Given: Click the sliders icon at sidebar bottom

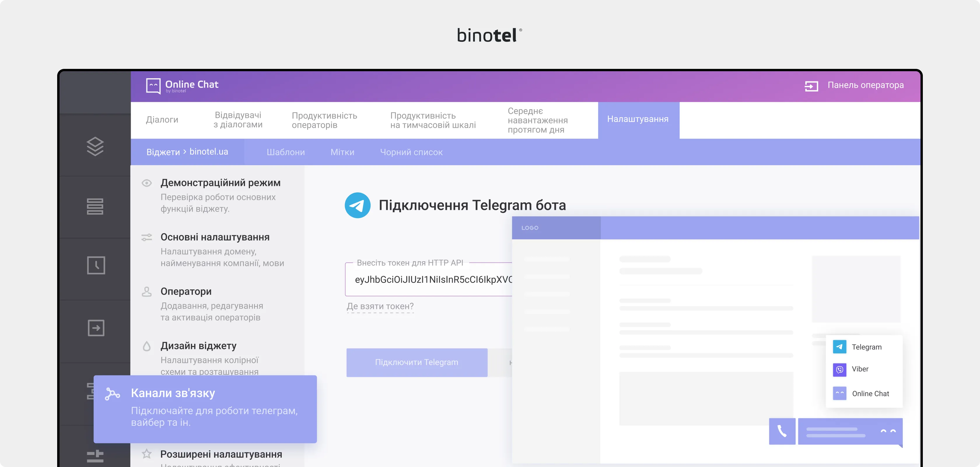Looking at the screenshot, I should (x=95, y=456).
